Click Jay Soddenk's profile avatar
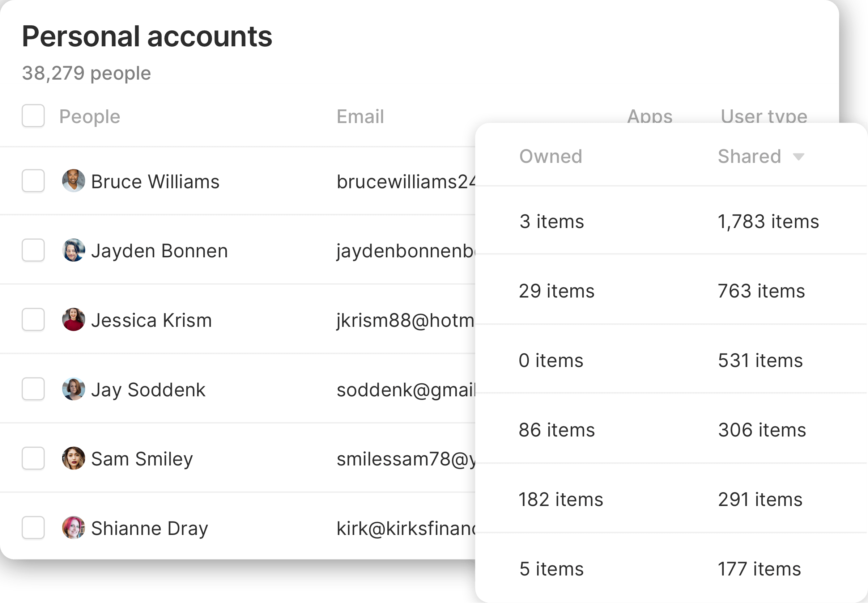The width and height of the screenshot is (868, 603). (x=74, y=389)
